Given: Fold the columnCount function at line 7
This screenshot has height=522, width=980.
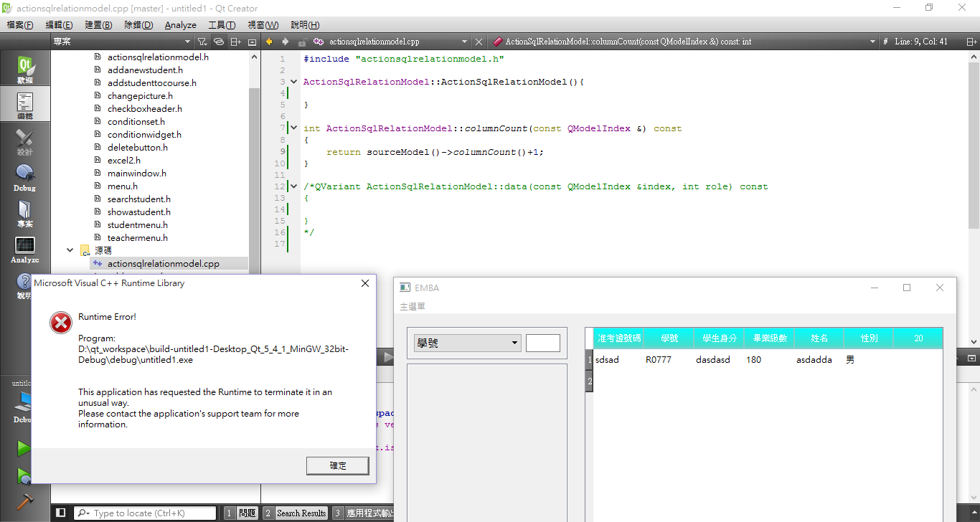Looking at the screenshot, I should click(x=293, y=128).
